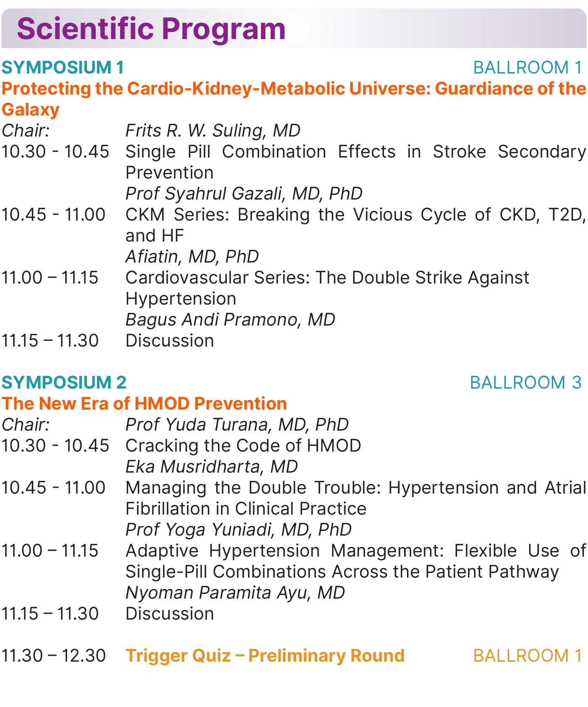Click the Scientific Program heading
The height and width of the screenshot is (707, 588).
point(151,29)
